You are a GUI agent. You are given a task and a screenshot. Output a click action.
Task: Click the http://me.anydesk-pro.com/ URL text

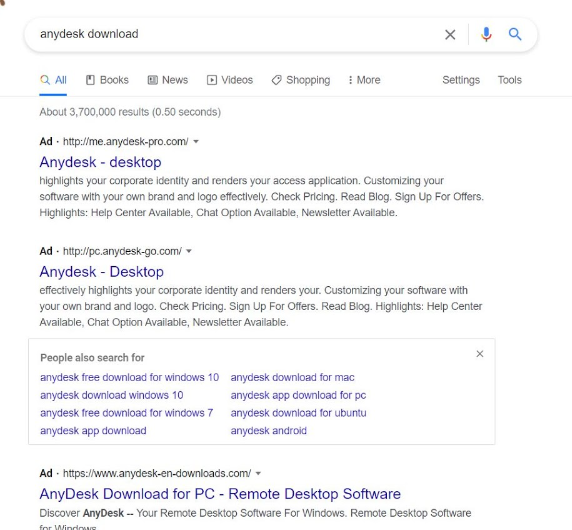point(126,142)
